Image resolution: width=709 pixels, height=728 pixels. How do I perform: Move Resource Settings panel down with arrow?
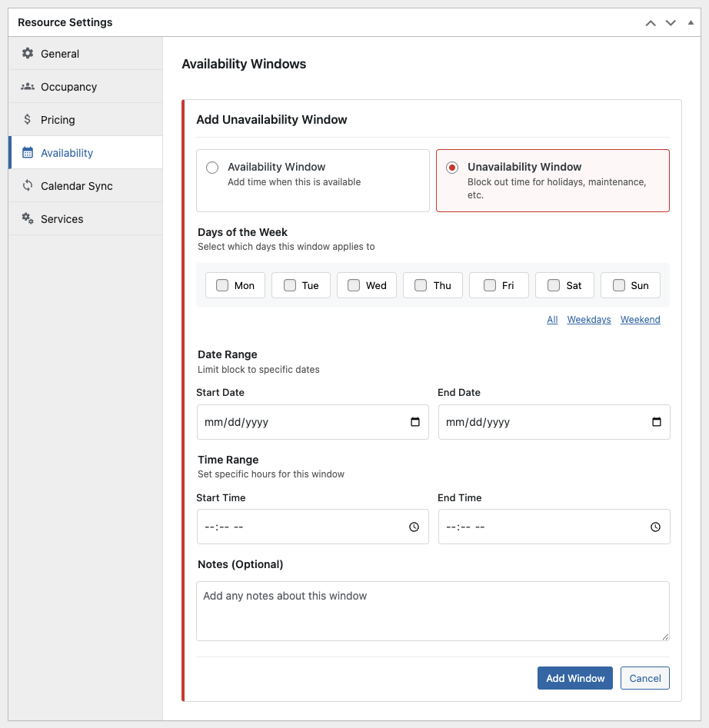(671, 23)
